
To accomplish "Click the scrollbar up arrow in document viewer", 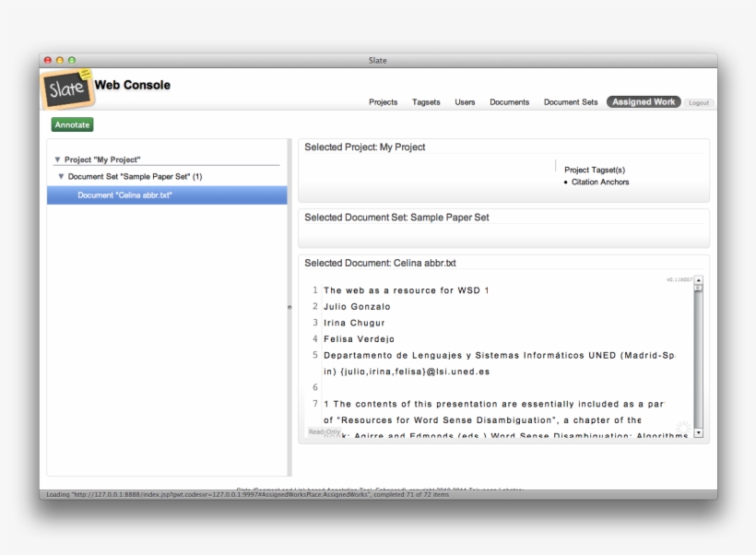I will point(699,279).
